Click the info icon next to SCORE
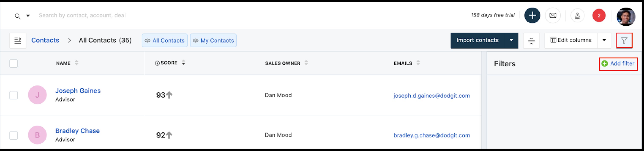The image size is (644, 151). [x=157, y=63]
